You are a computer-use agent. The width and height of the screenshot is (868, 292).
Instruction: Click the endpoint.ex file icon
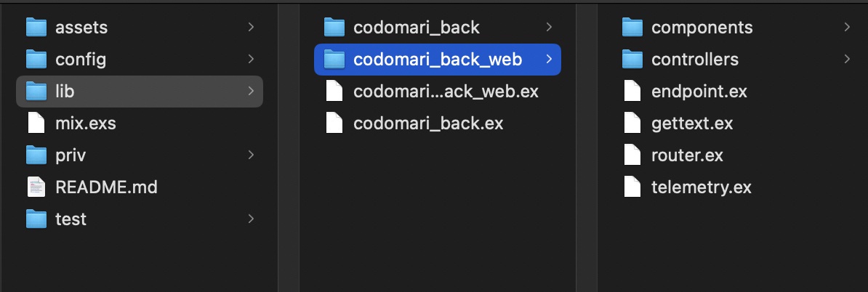click(632, 91)
